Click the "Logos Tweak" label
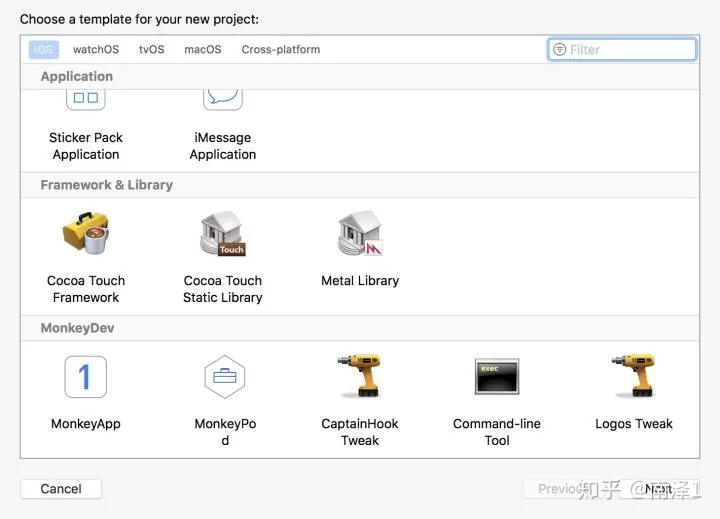720x519 pixels. (634, 423)
